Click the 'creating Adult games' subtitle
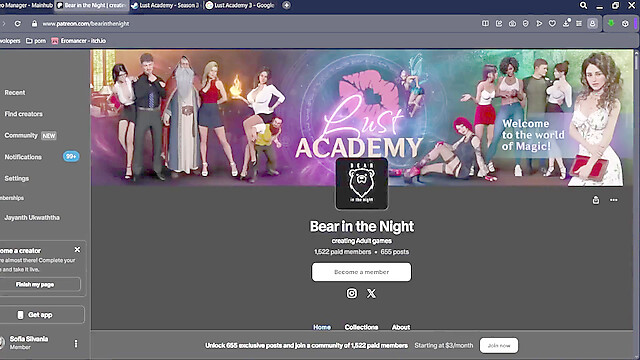The image size is (640, 360). 362,241
